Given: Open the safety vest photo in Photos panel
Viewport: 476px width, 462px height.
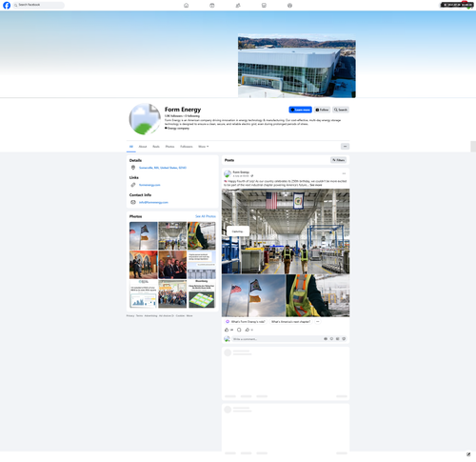Looking at the screenshot, I should click(202, 235).
